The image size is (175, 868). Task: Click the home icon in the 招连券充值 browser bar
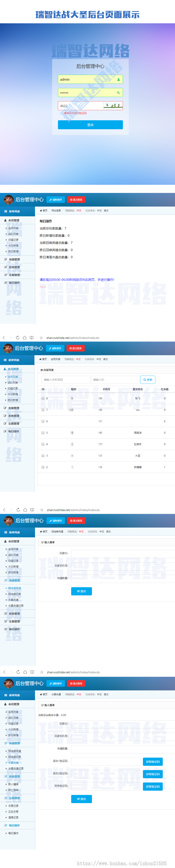pos(25,510)
